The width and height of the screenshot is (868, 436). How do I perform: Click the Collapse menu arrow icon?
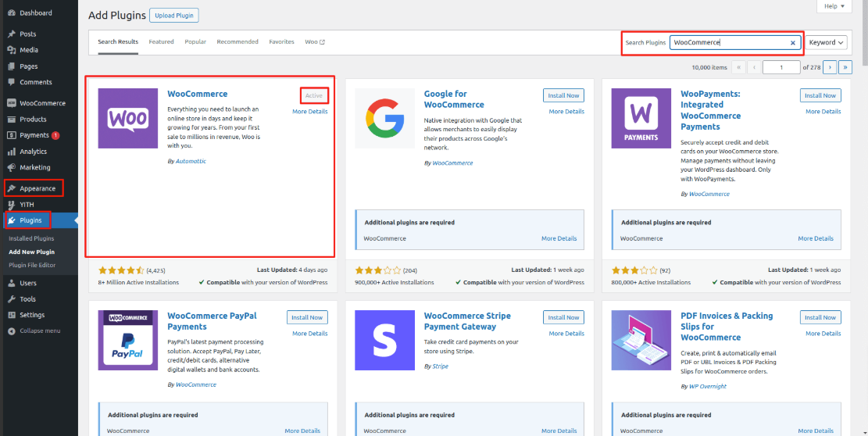pos(11,331)
